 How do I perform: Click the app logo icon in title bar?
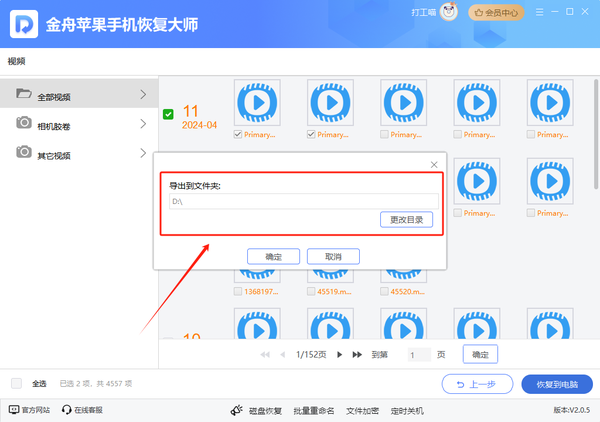24,24
